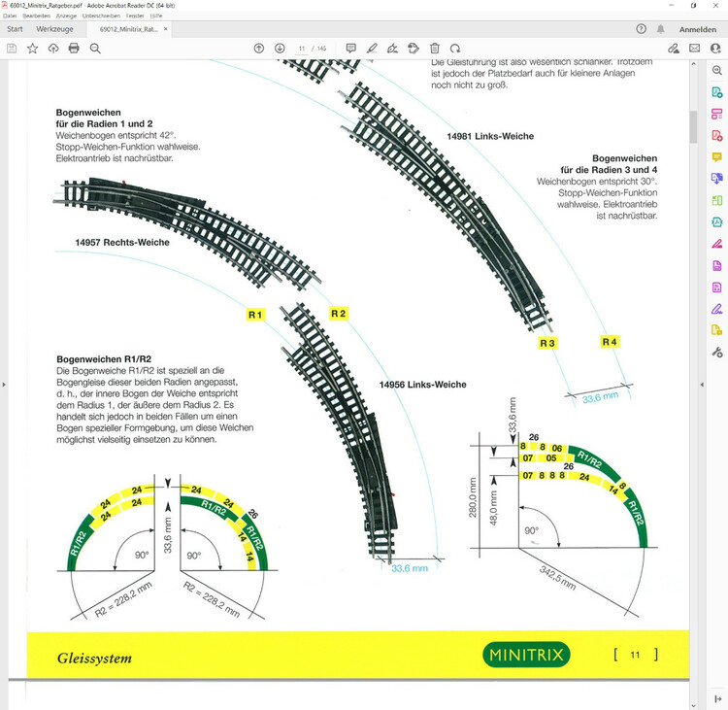This screenshot has width=728, height=710.
Task: Click the 'Gleissystem' footer text
Action: coord(95,658)
